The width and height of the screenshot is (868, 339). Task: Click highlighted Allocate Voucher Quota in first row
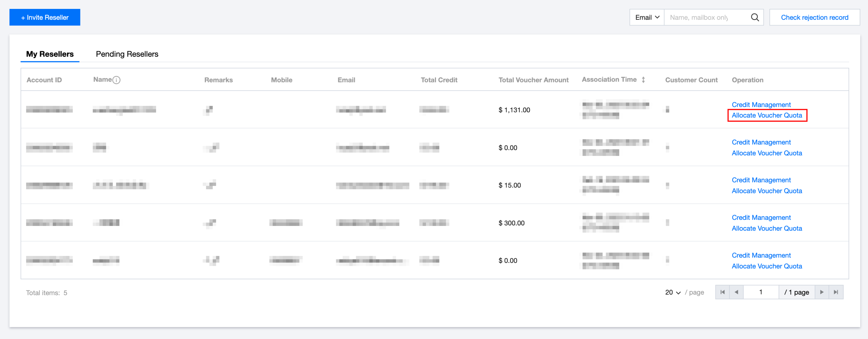(767, 115)
